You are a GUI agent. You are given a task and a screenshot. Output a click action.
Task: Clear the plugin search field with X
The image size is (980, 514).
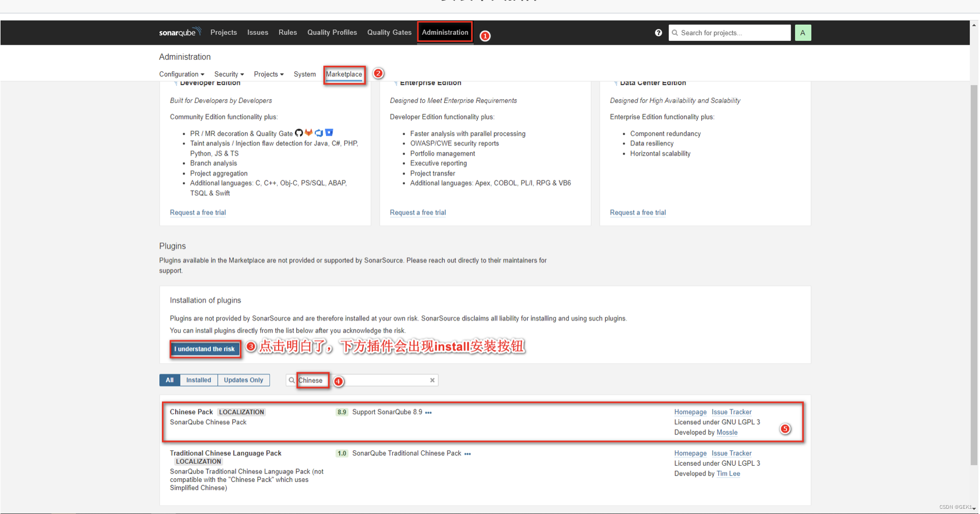point(432,380)
